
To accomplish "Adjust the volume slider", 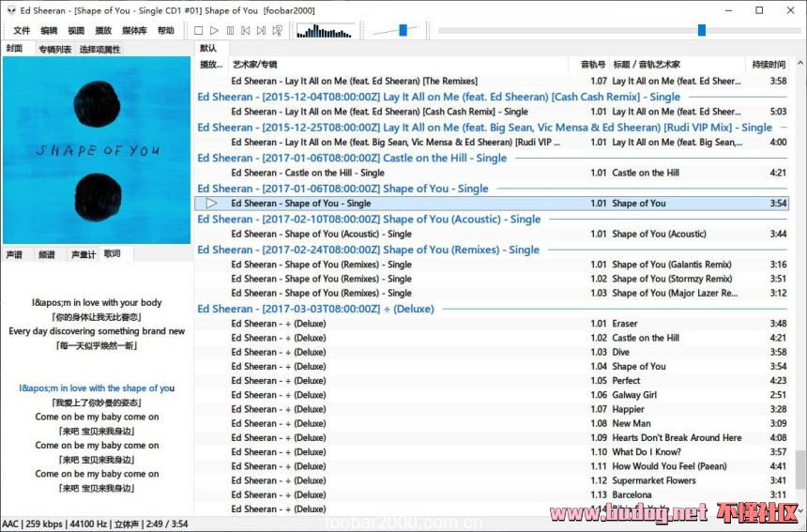I will [403, 30].
